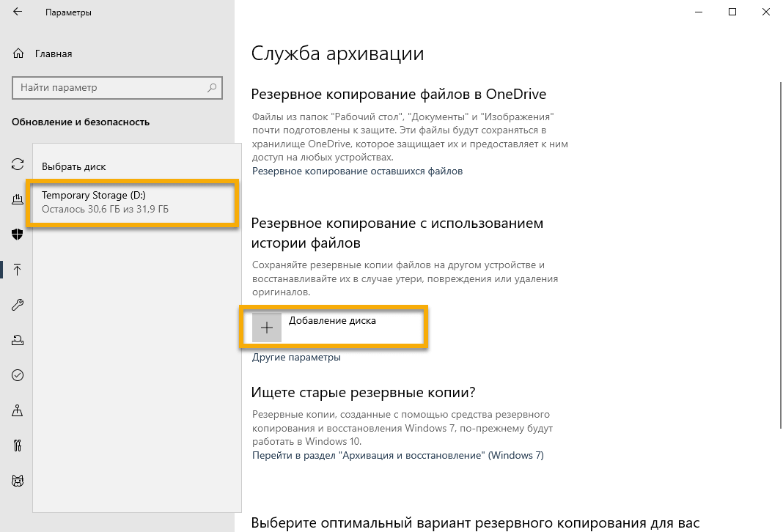Viewport: 783px width, 532px height.
Task: Click the plus icon to add disk
Action: click(x=267, y=328)
